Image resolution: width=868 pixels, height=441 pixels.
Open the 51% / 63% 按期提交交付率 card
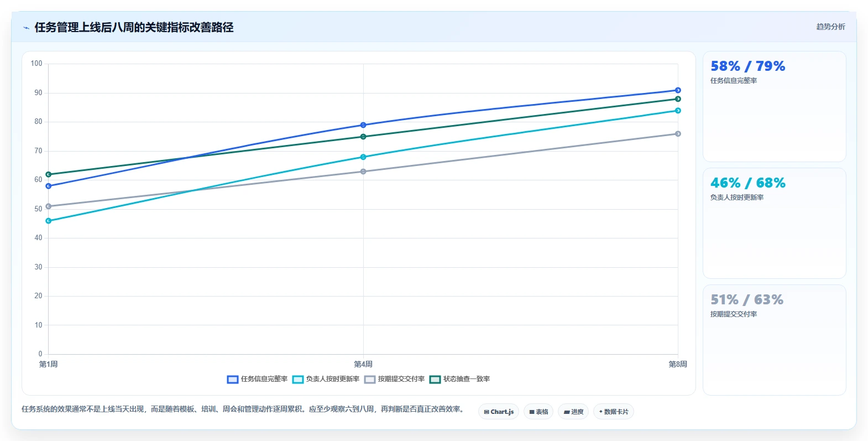tap(775, 340)
